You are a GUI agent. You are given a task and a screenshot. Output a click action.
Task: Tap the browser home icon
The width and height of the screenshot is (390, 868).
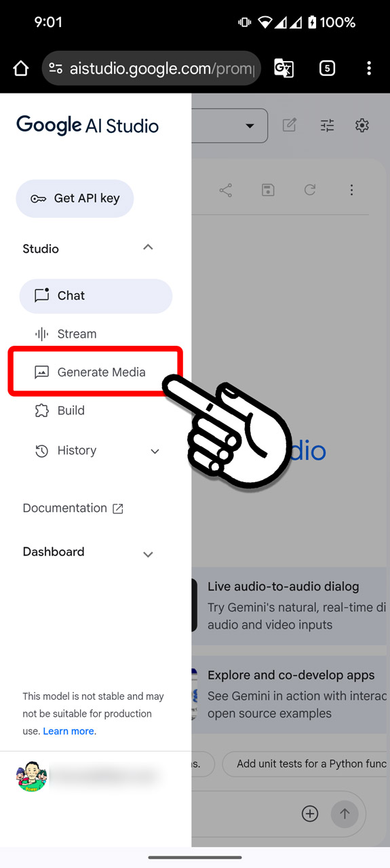[x=21, y=68]
